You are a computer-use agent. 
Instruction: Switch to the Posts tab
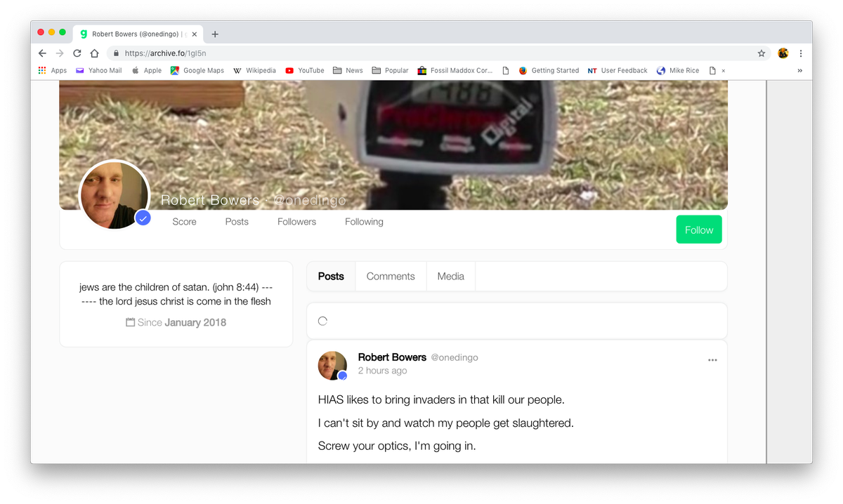[331, 277]
